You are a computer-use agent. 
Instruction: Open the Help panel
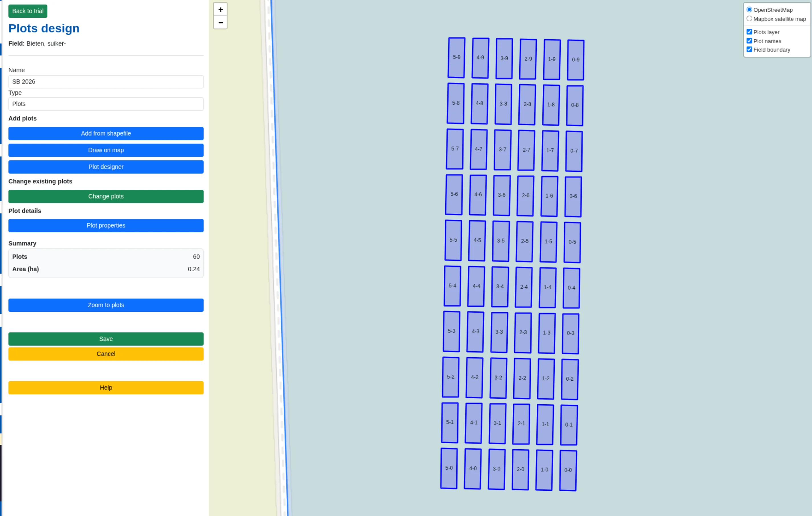[x=106, y=387]
